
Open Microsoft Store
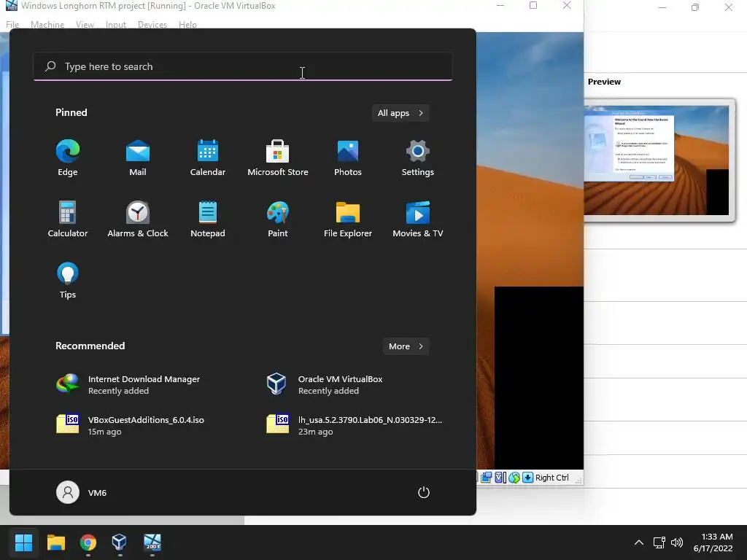click(x=278, y=158)
